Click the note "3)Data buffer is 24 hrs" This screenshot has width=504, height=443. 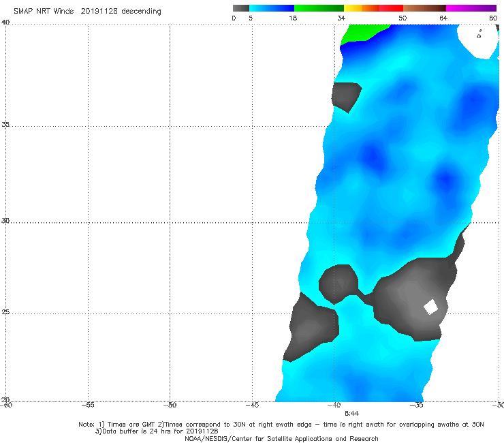(x=157, y=431)
